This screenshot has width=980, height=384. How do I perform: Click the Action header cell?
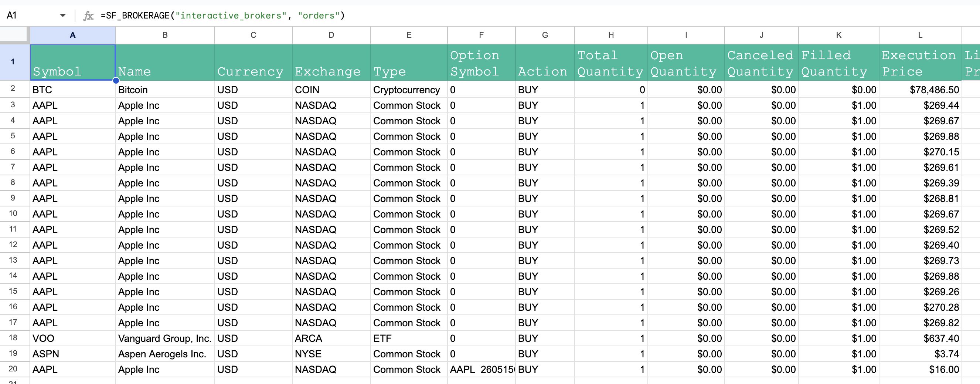pos(545,63)
